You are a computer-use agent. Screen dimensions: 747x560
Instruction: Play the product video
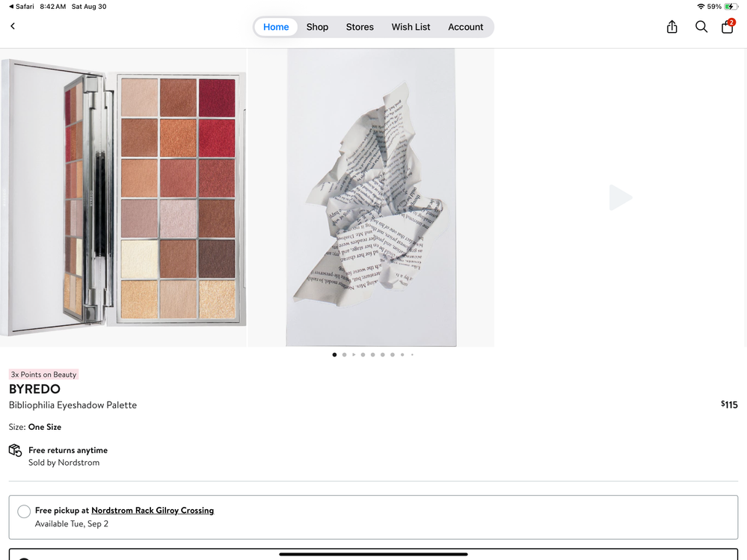[620, 198]
